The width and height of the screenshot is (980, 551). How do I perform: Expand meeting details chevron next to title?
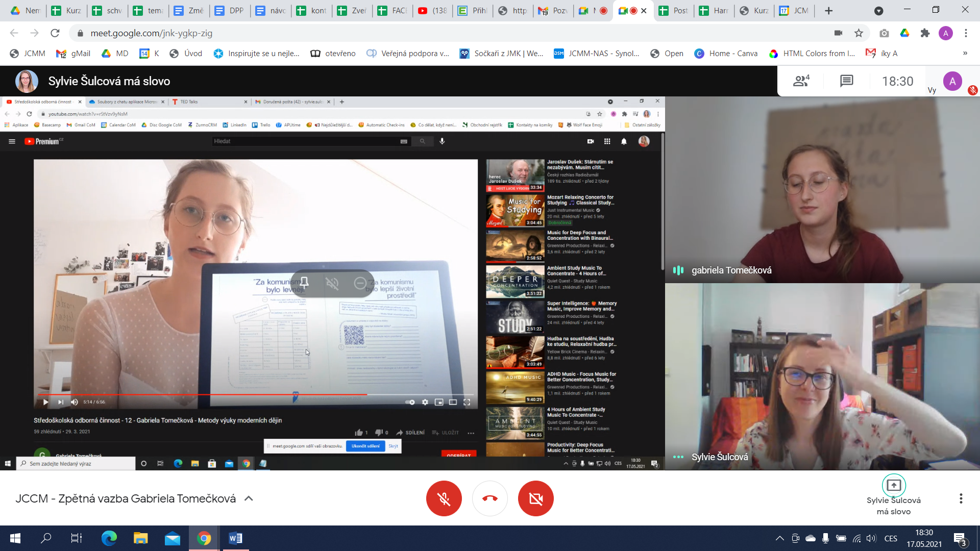coord(249,498)
